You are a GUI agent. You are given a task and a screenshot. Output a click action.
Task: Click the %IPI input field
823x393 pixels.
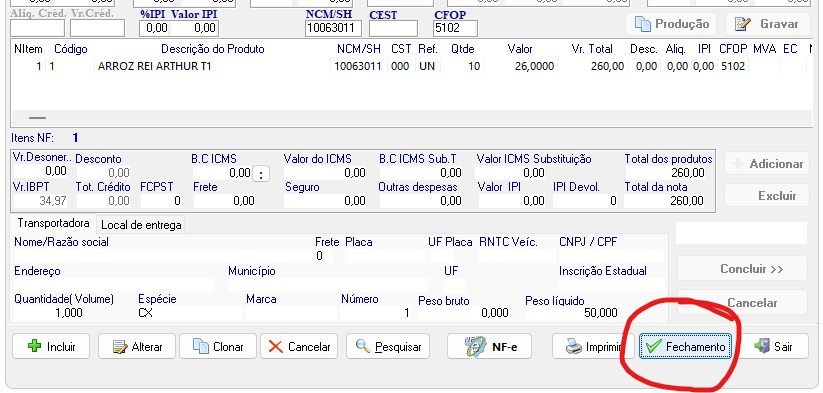155,28
